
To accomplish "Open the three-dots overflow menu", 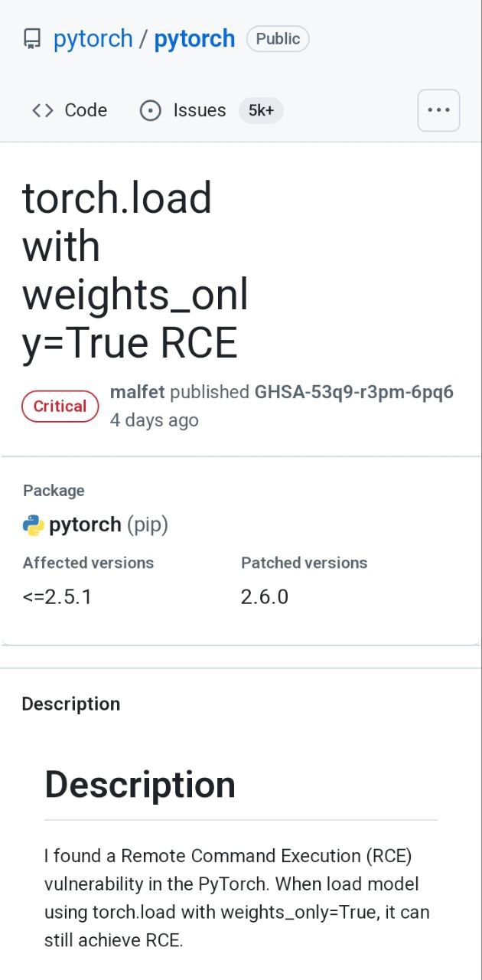I will 438,110.
